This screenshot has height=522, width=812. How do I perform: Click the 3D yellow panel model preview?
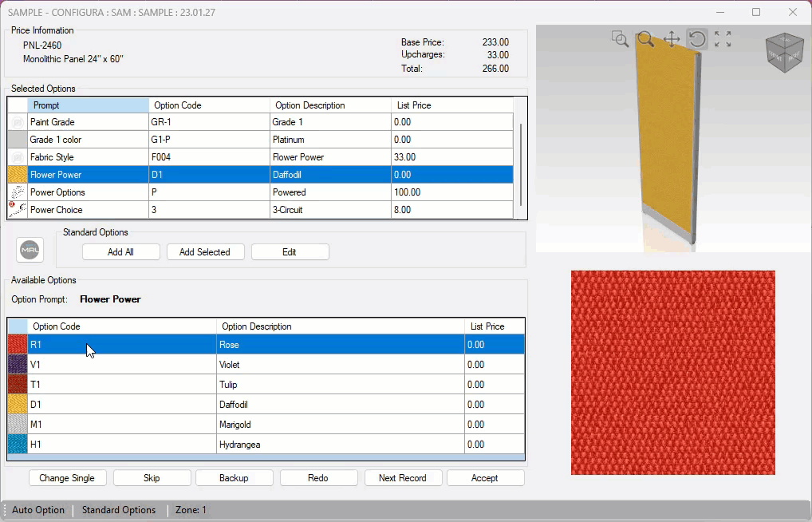669,140
